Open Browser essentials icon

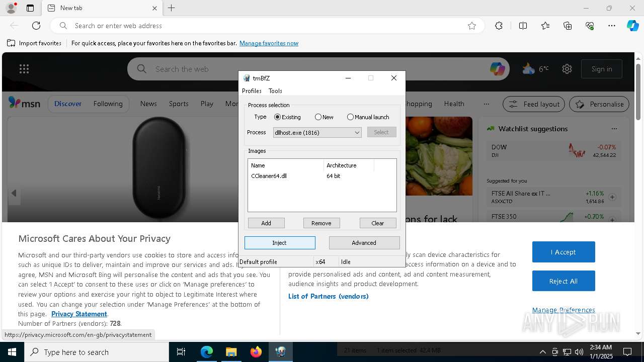[590, 26]
